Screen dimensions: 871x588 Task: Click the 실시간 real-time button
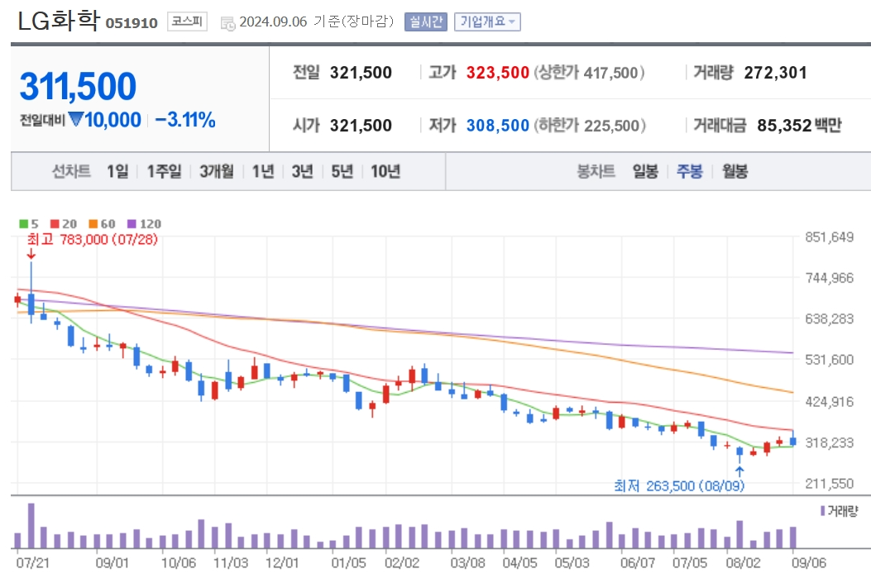click(425, 22)
